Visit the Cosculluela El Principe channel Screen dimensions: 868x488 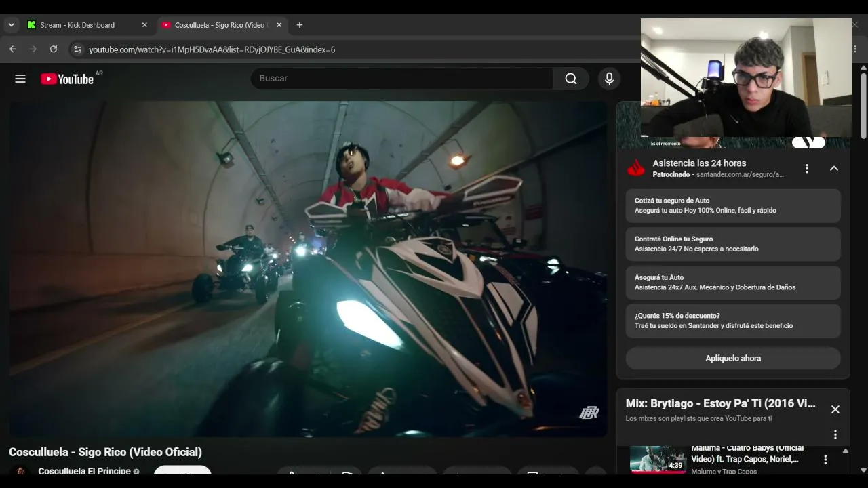point(85,471)
